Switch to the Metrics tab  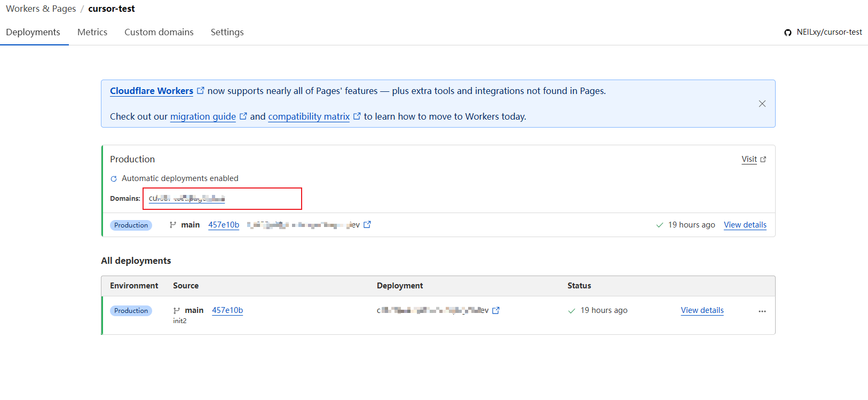(92, 32)
